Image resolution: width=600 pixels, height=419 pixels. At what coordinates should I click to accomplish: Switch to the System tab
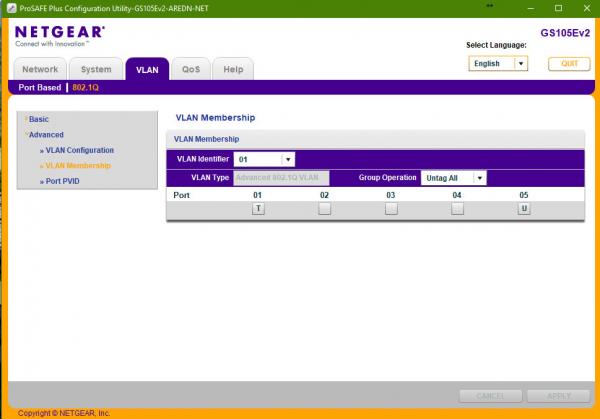click(x=96, y=69)
